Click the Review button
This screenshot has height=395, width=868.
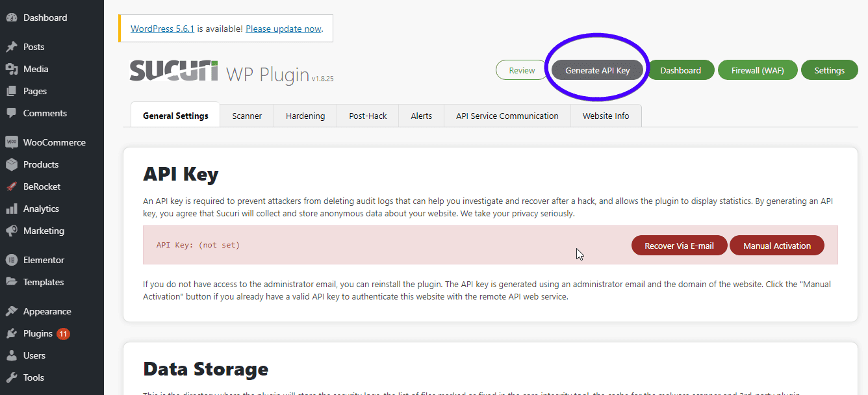pyautogui.click(x=522, y=70)
